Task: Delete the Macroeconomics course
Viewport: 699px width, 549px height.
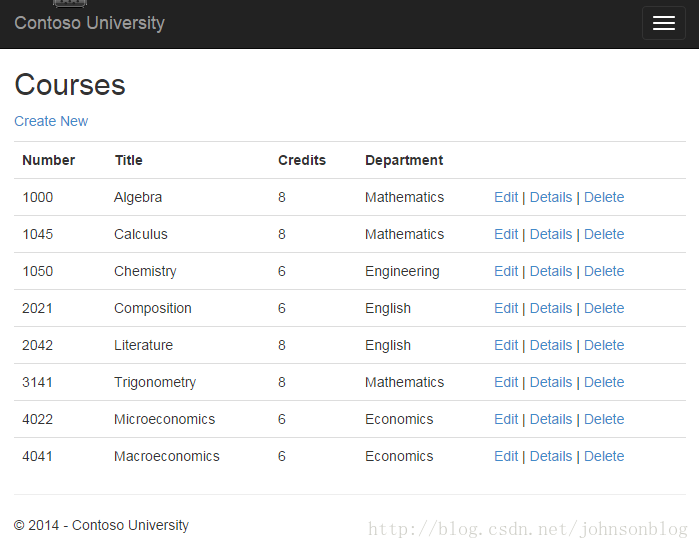Action: point(604,456)
